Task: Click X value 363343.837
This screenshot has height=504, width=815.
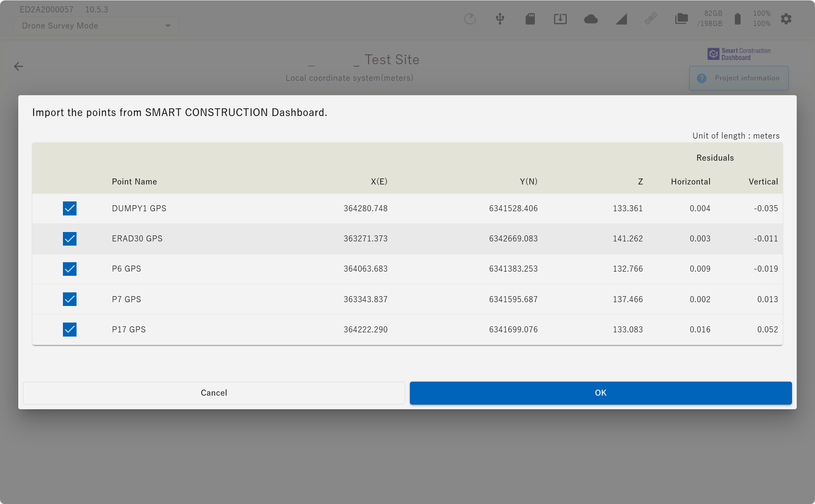Action: pos(366,299)
